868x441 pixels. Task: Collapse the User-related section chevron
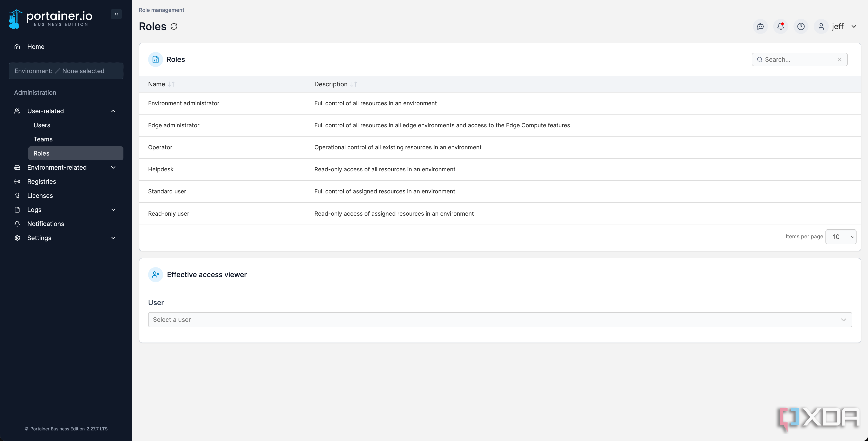113,111
